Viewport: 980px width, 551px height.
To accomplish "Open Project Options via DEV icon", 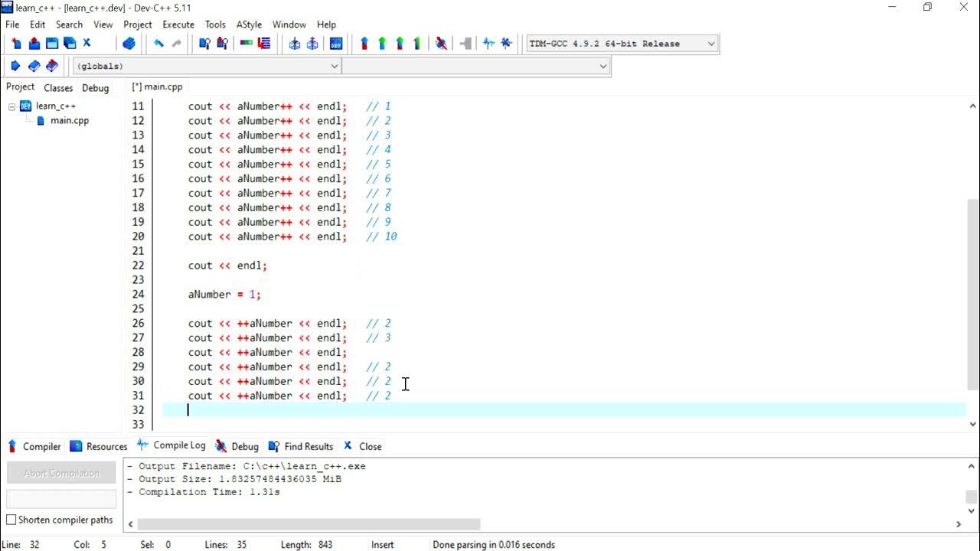I will [x=335, y=44].
